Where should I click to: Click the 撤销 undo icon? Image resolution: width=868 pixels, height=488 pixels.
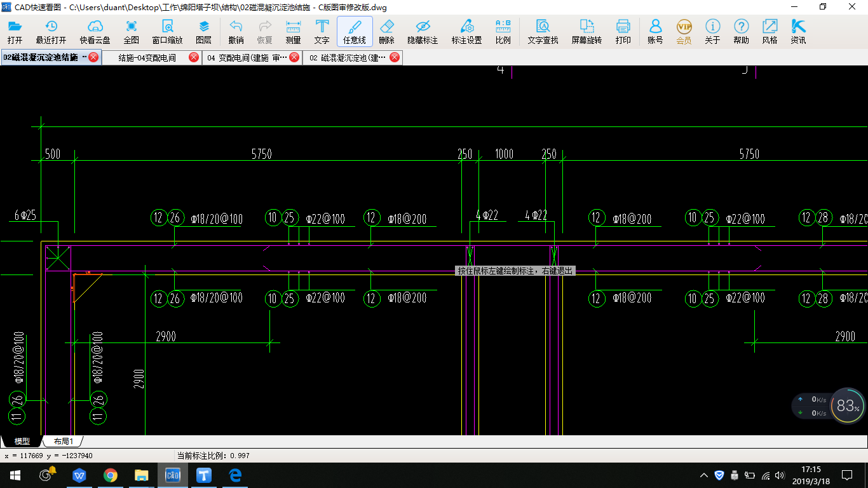[236, 31]
